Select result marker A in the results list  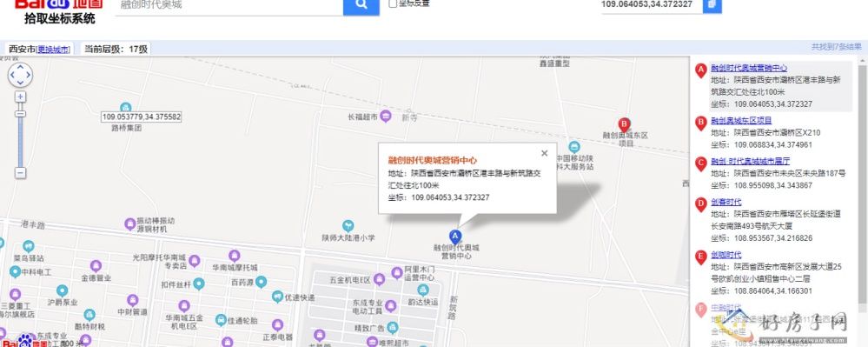coord(701,70)
